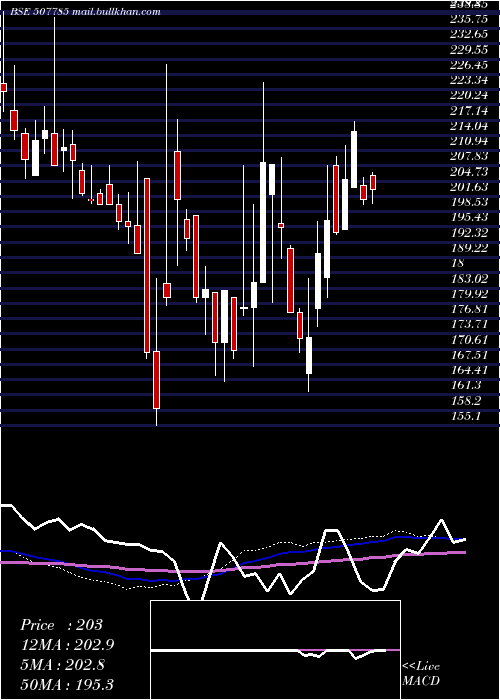Select the 158.2 price value
This screenshot has width=500, height=700.
point(464,400)
